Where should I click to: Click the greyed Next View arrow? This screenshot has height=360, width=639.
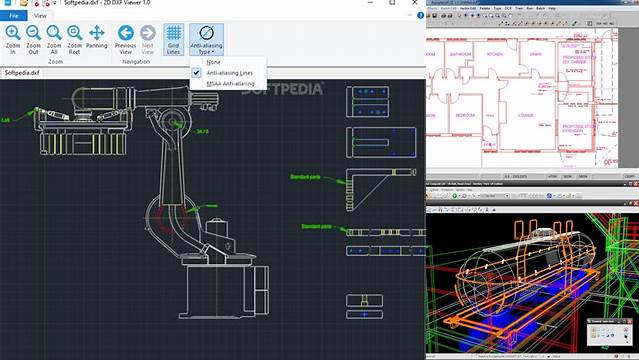148,40
